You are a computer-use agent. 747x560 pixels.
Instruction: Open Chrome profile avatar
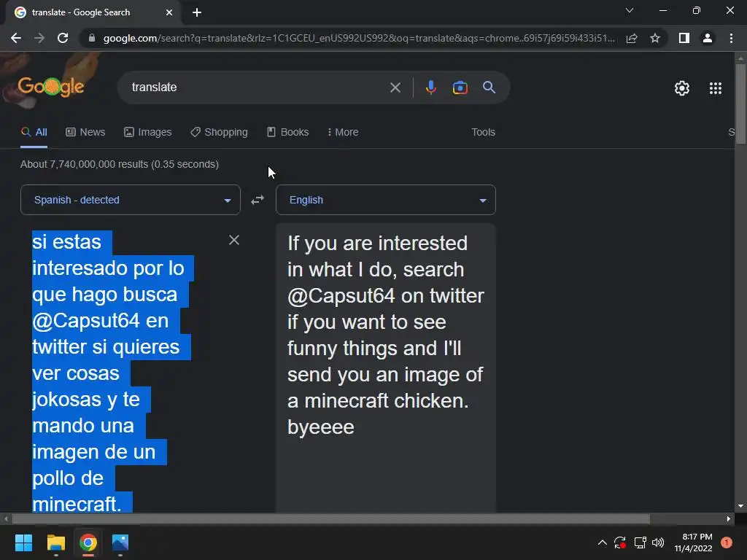[x=708, y=38]
